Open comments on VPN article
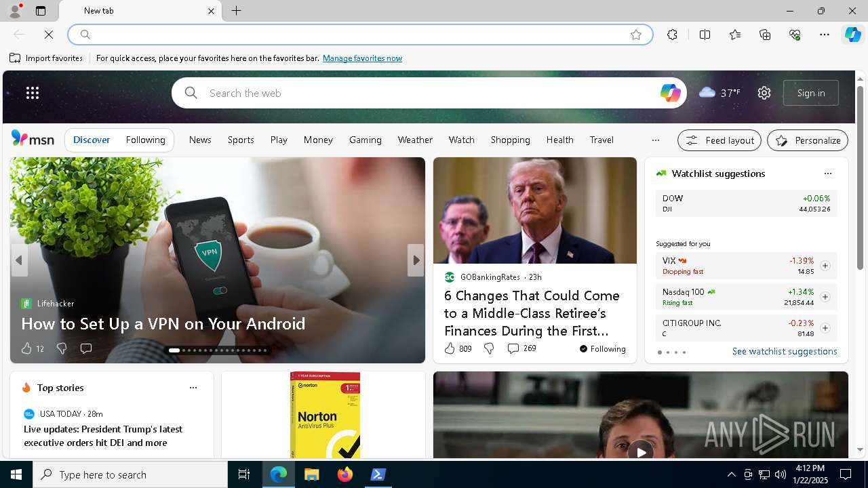868x488 pixels. 86,348
